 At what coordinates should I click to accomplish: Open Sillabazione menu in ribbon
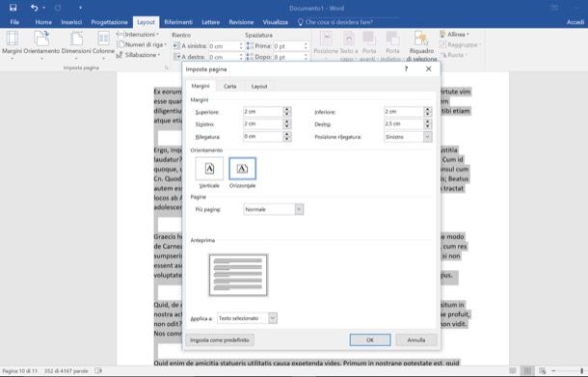coord(139,55)
